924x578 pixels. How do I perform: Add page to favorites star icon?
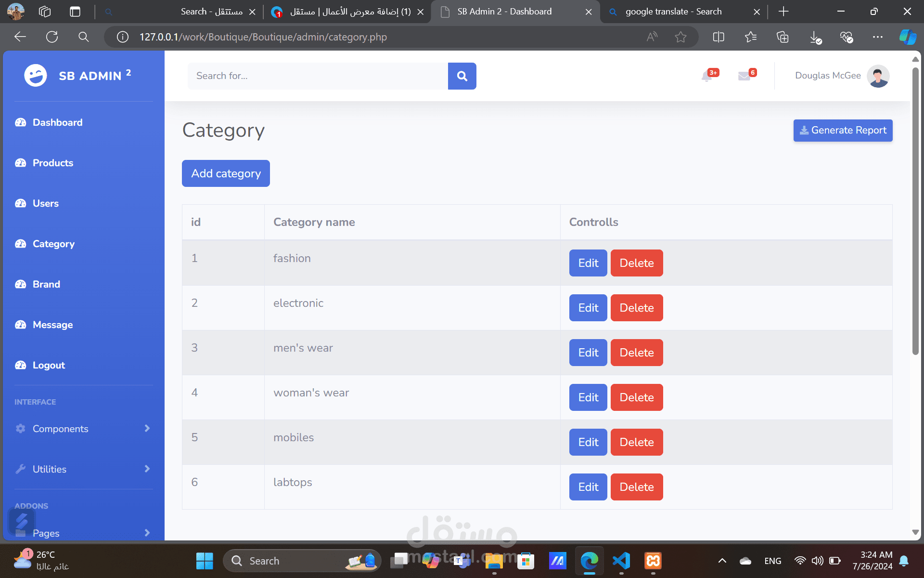pyautogui.click(x=680, y=37)
